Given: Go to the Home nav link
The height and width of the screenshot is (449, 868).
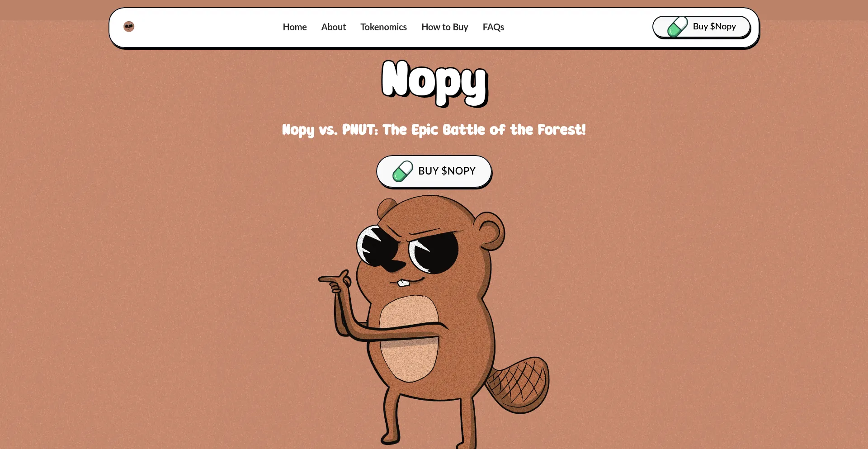Looking at the screenshot, I should click(x=295, y=27).
